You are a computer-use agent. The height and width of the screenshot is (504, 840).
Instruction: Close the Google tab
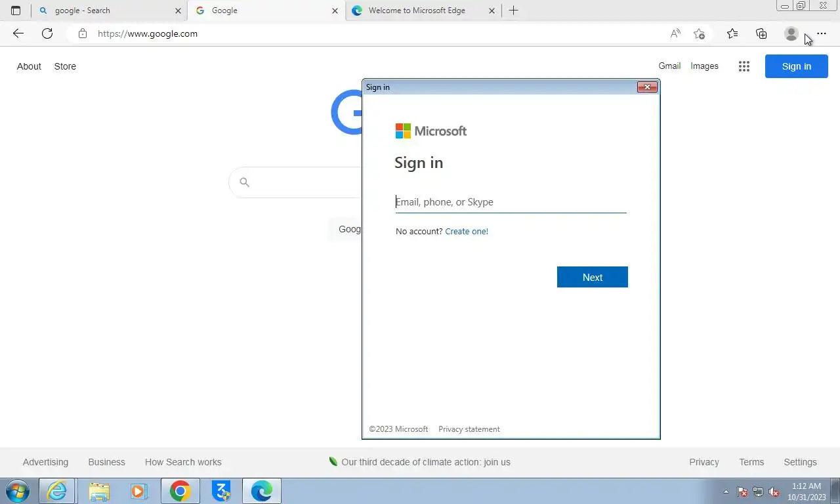[335, 10]
